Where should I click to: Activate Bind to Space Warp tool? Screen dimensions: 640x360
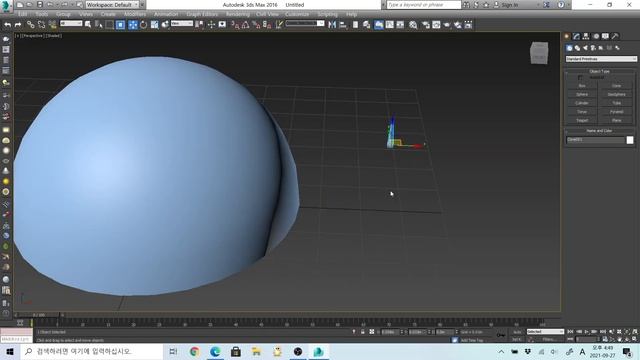click(52, 25)
